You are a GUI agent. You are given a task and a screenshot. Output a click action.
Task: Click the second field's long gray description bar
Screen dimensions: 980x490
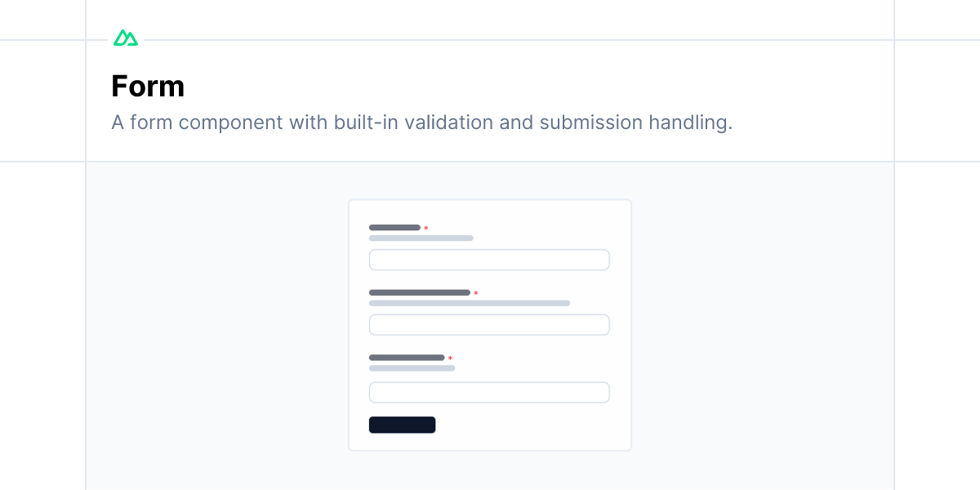(470, 303)
